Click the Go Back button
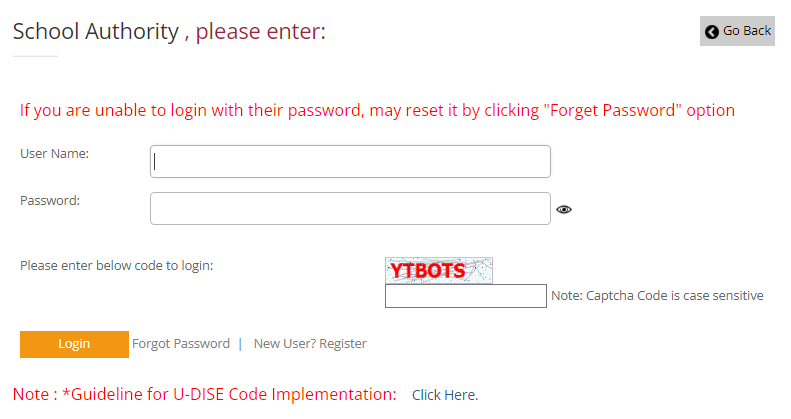The width and height of the screenshot is (791, 419). pyautogui.click(x=737, y=31)
